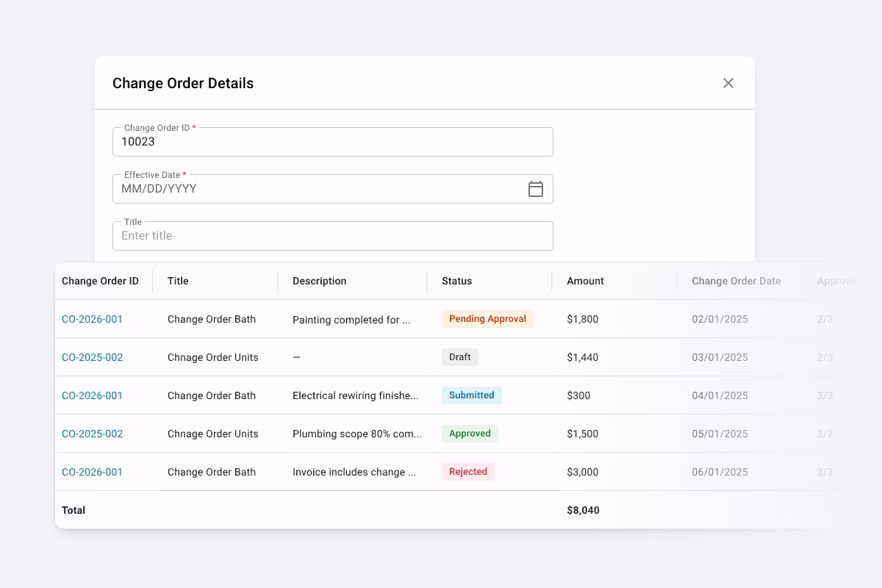882x588 pixels.
Task: Click the Draft status badge
Action: 460,357
